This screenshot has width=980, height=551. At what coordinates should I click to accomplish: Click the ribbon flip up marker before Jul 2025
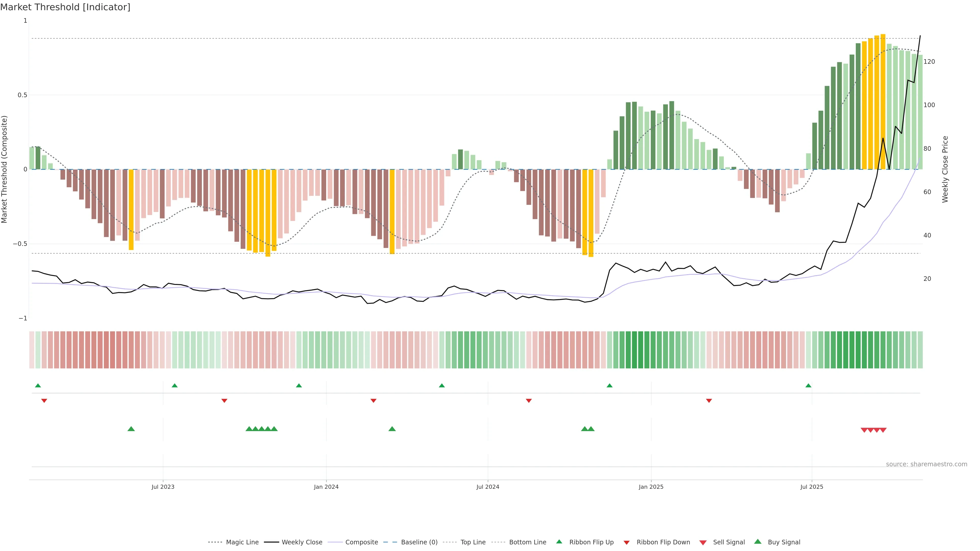pos(808,386)
